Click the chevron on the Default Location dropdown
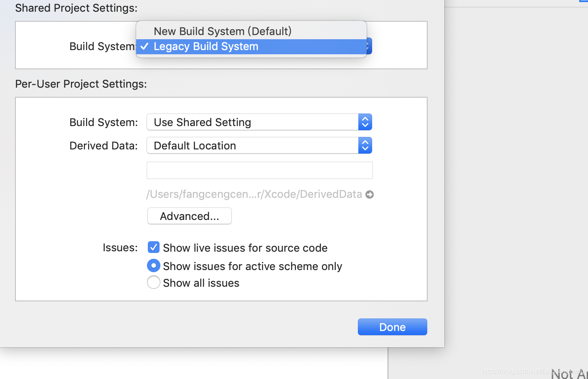Viewport: 588px width, 379px height. pos(365,145)
